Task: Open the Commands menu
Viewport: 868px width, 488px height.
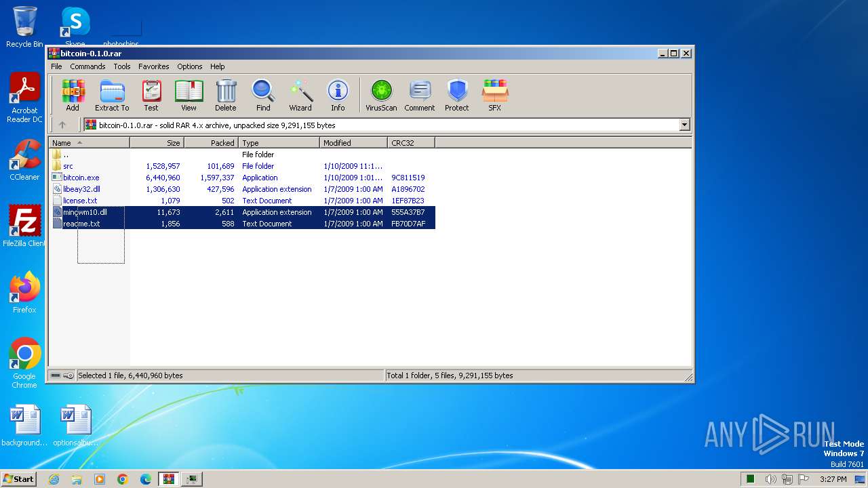Action: [87, 66]
